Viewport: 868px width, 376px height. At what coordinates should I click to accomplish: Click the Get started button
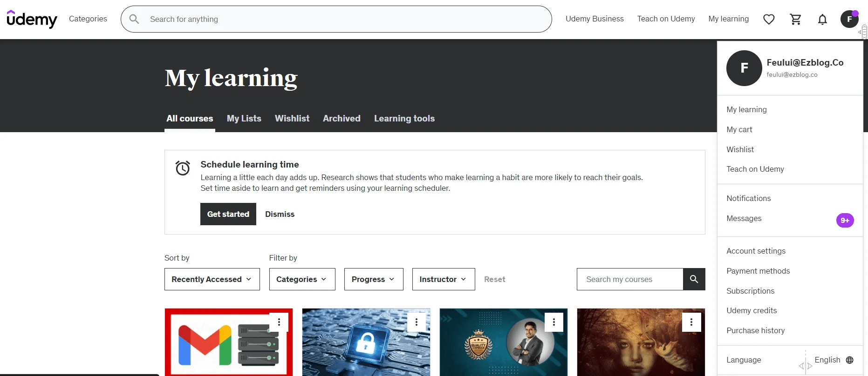[x=228, y=214]
